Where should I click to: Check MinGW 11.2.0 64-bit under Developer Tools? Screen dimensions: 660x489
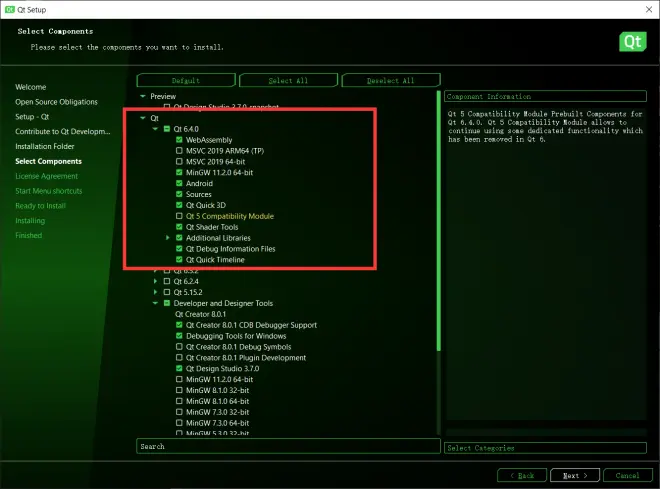coord(179,380)
